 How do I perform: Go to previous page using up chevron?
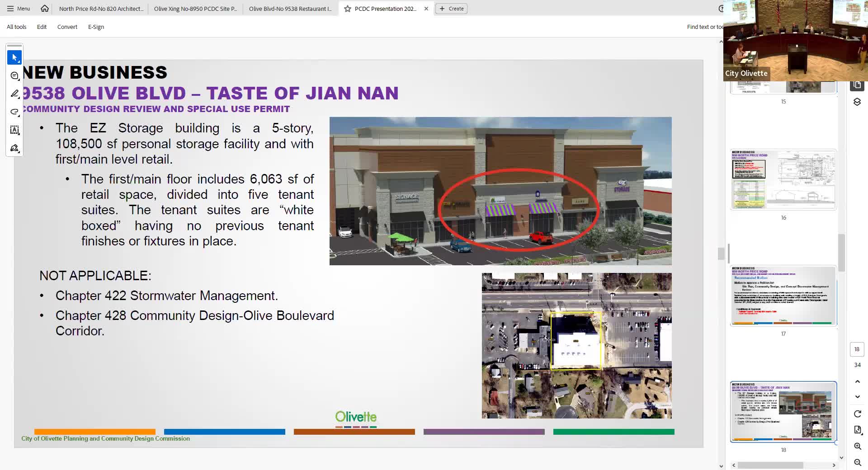[x=857, y=382]
